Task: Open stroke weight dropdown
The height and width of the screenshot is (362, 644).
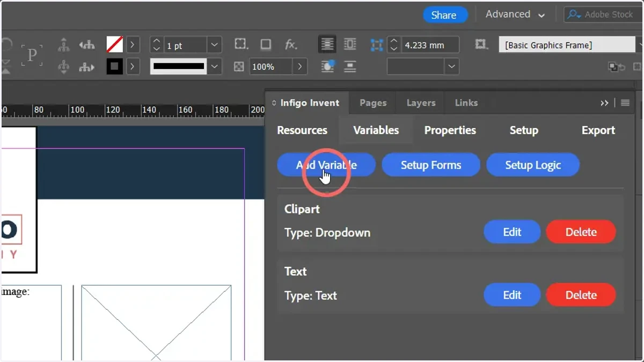Action: coord(215,45)
